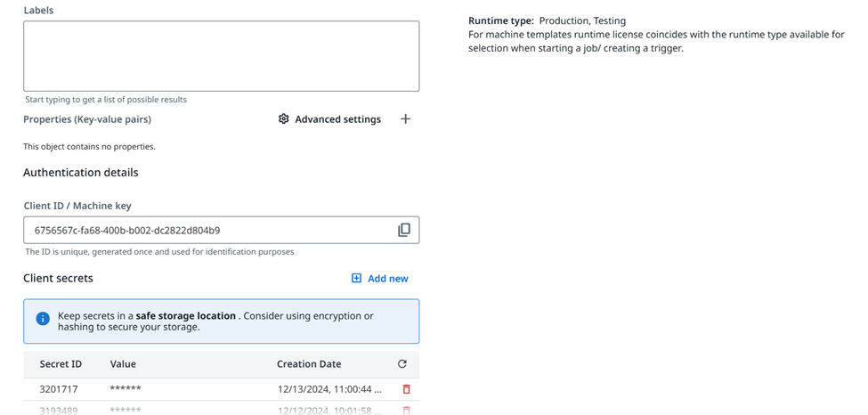The height and width of the screenshot is (415, 868).
Task: Add a new key-value property with plus icon
Action: coord(405,119)
